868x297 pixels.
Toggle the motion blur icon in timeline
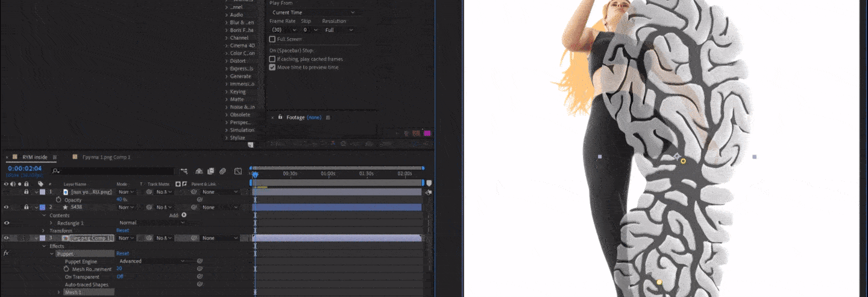[222, 171]
